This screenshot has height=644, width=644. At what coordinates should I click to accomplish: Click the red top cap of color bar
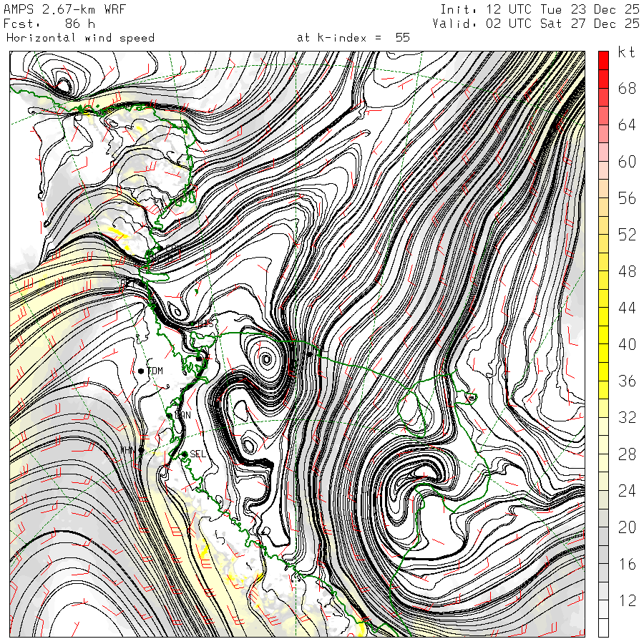603,60
